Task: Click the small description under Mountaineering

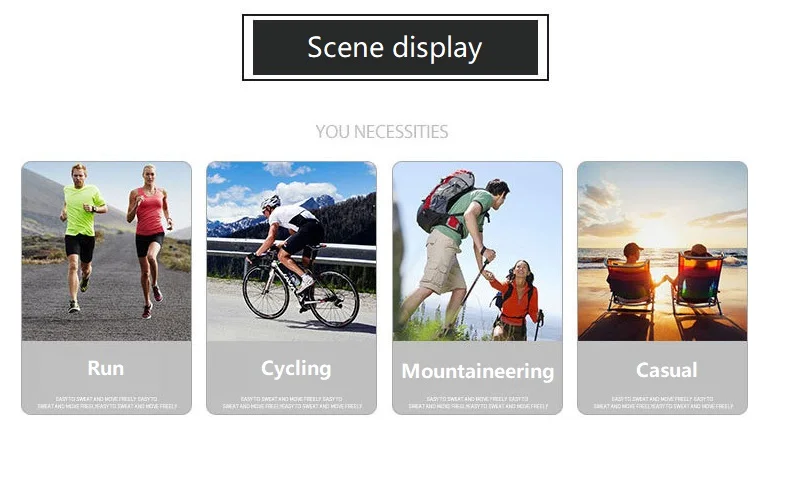Action: 478,402
